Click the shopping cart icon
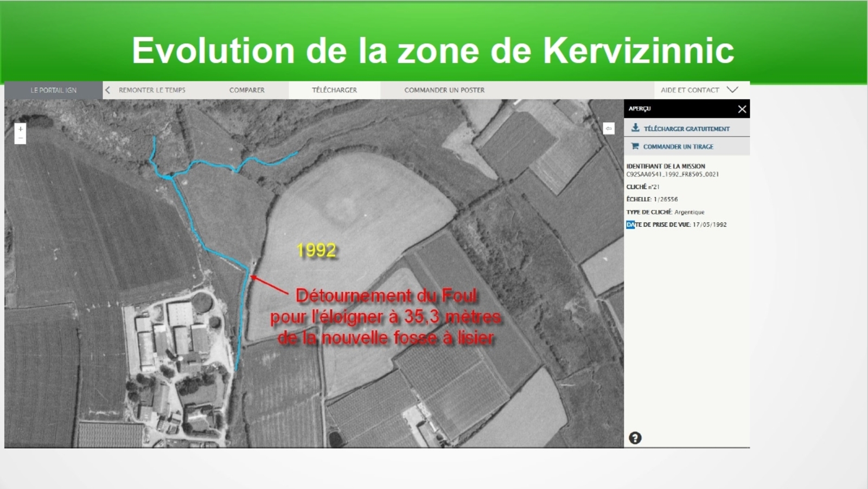Viewport: 868px width, 489px height. (635, 147)
